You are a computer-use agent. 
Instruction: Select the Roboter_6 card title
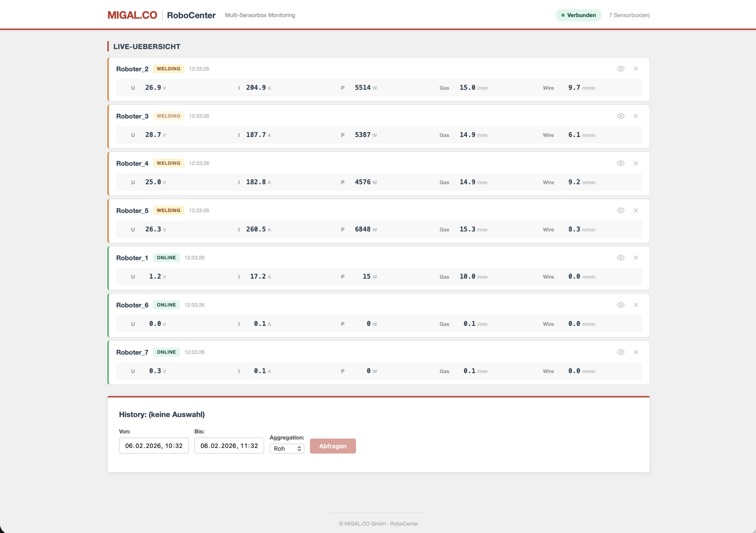coord(132,305)
